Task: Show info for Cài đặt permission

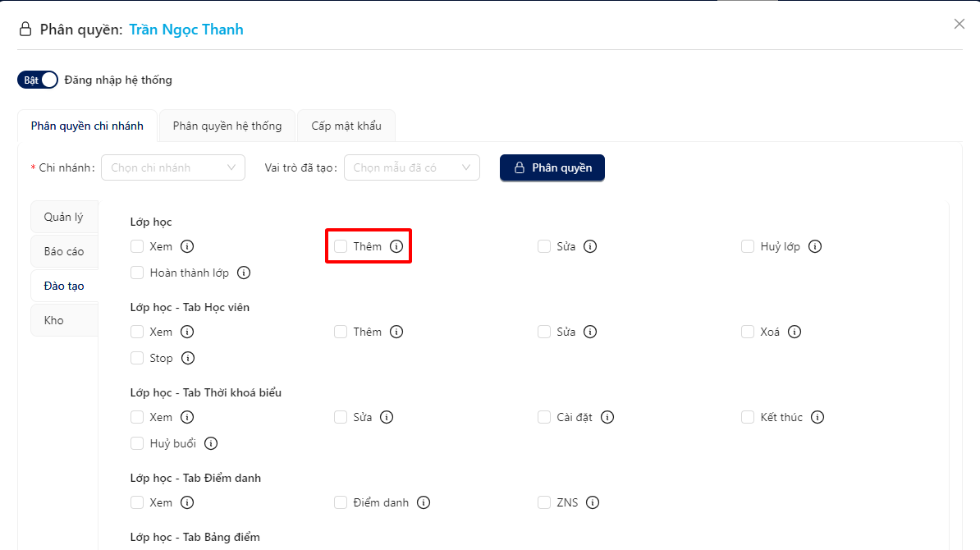Action: pos(607,417)
